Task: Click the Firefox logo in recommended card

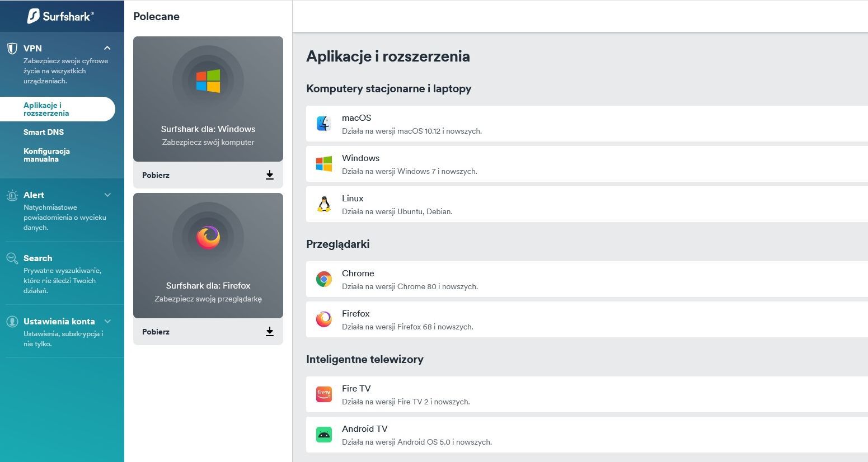Action: click(208, 237)
